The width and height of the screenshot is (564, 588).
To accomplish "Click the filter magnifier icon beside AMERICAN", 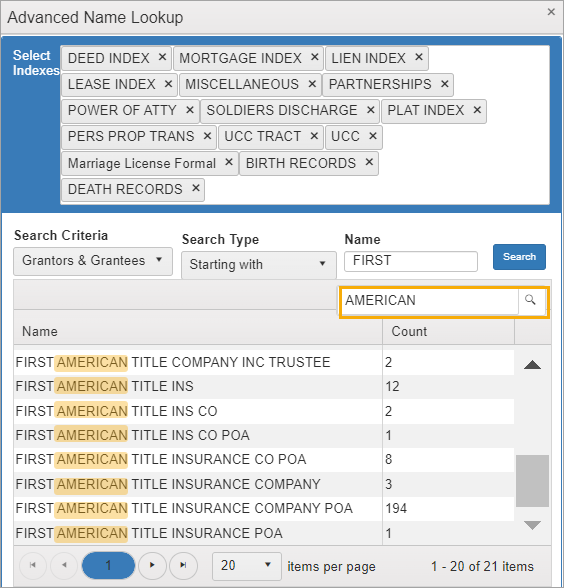I will [530, 300].
